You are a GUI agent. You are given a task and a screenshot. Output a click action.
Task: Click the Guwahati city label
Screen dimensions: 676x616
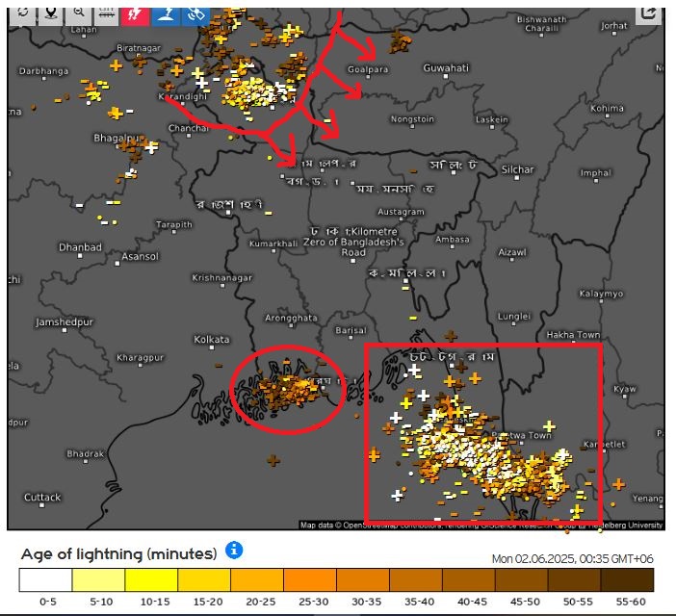pyautogui.click(x=446, y=68)
